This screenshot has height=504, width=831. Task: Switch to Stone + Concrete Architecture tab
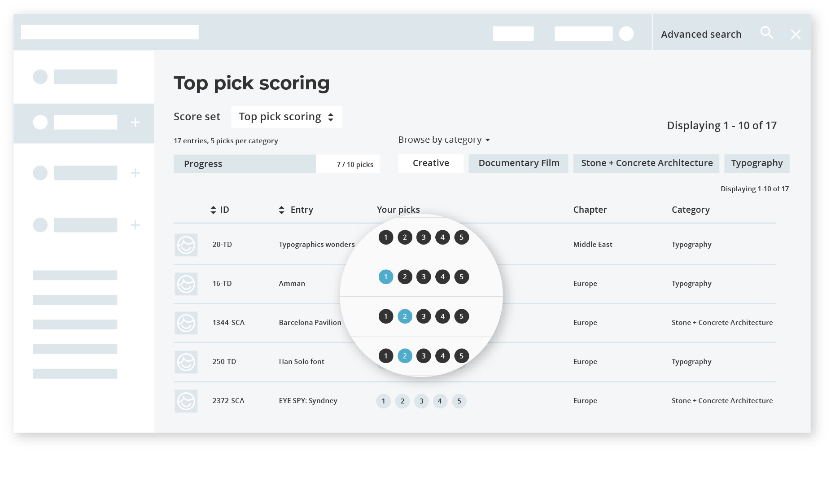pyautogui.click(x=646, y=163)
